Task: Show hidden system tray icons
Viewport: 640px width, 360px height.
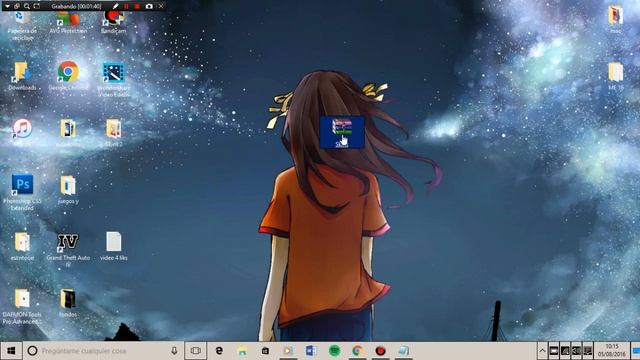Action: (x=542, y=351)
